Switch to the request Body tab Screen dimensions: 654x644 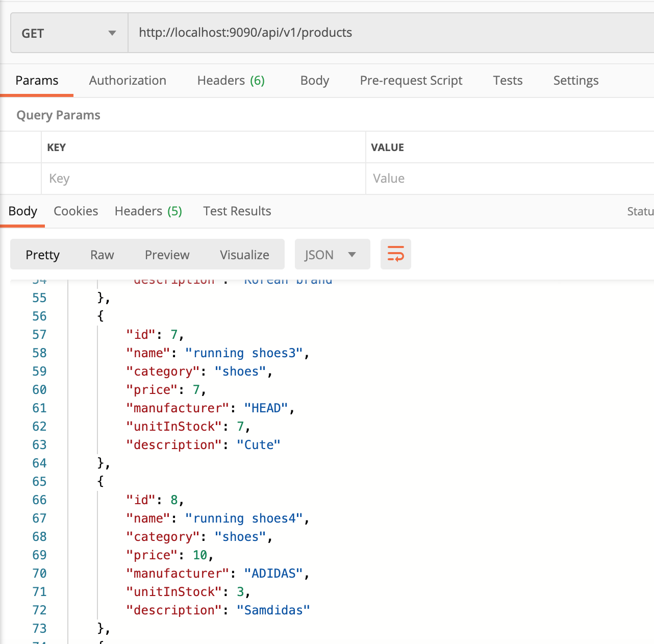(315, 81)
